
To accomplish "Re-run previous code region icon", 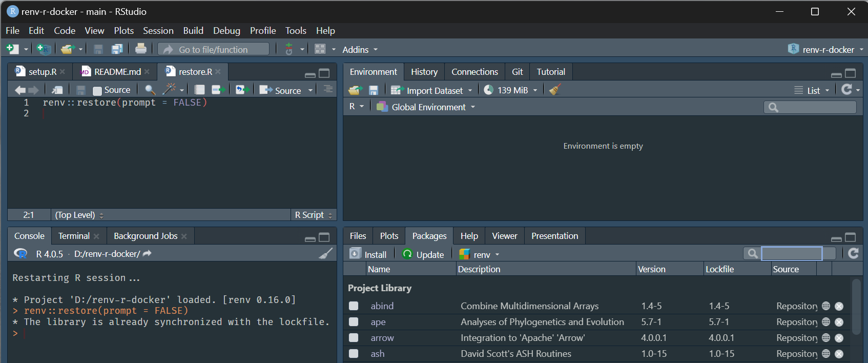I will [242, 90].
